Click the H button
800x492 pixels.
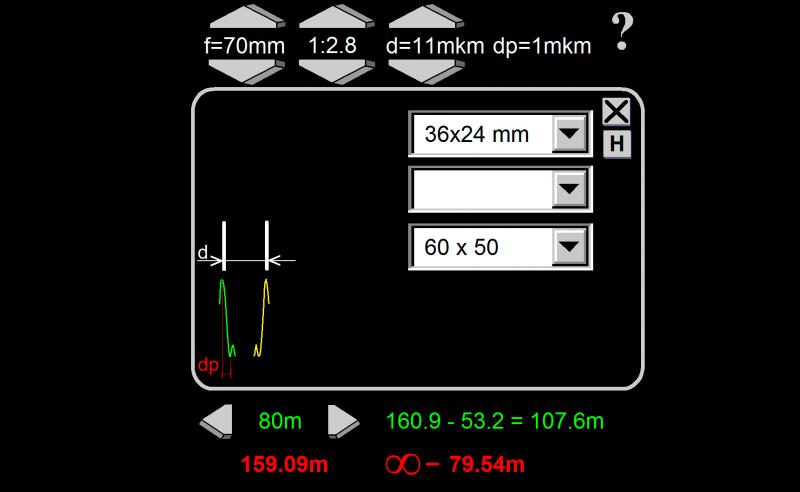[617, 144]
